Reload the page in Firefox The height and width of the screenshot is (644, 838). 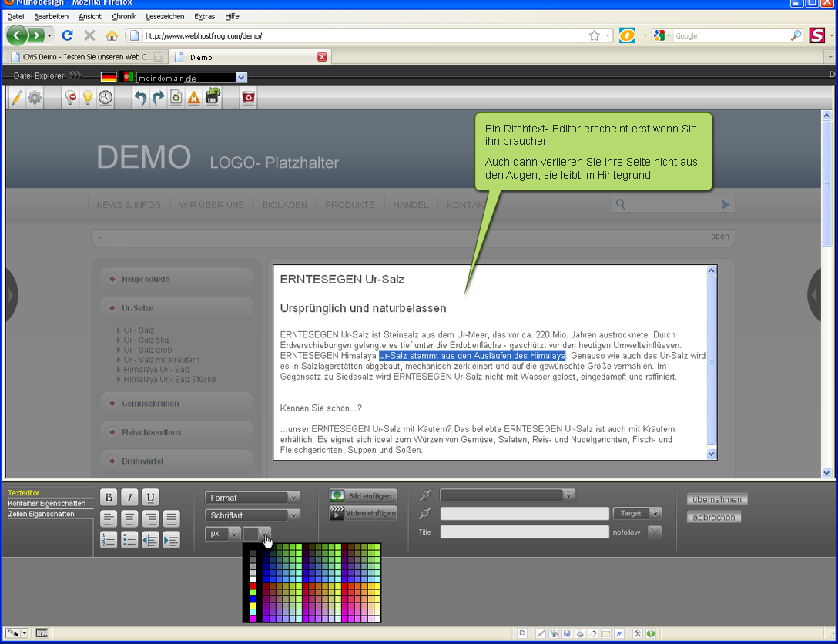[x=67, y=35]
